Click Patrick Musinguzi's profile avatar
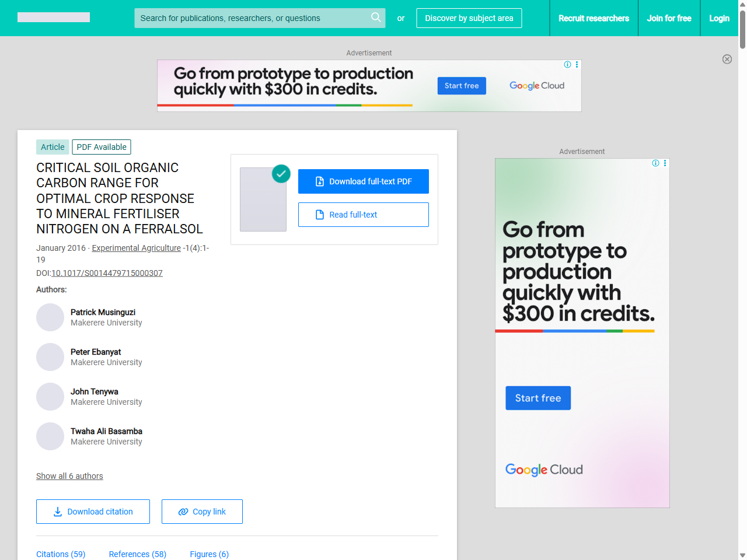747x560 pixels. [x=50, y=317]
